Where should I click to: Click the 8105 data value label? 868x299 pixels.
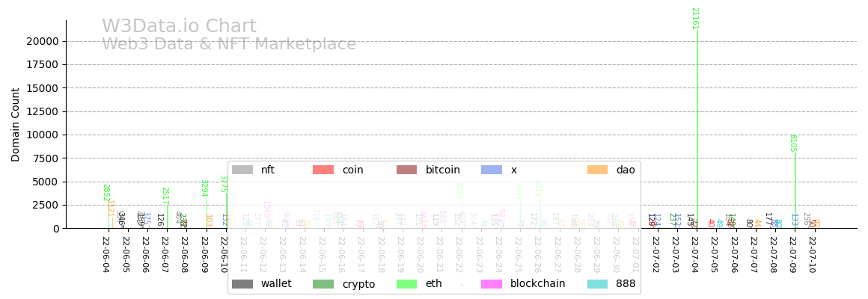pyautogui.click(x=793, y=144)
